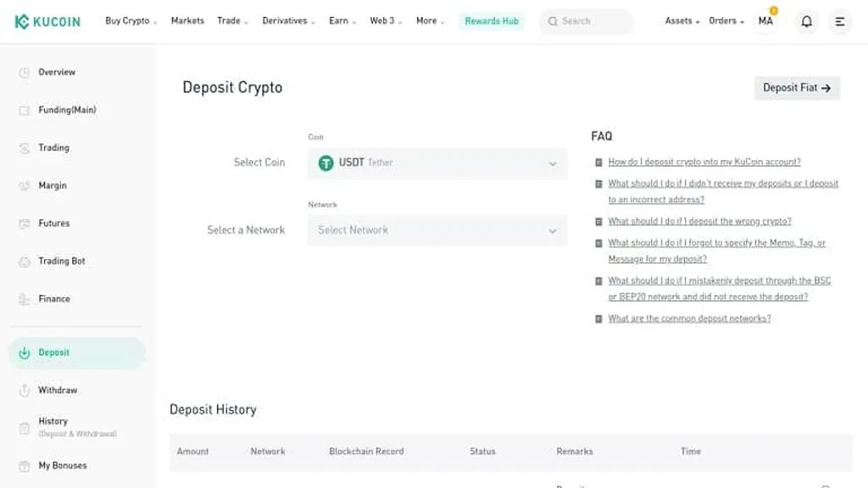Open the Orders dropdown menu
This screenshot has height=488, width=868.
pyautogui.click(x=726, y=21)
